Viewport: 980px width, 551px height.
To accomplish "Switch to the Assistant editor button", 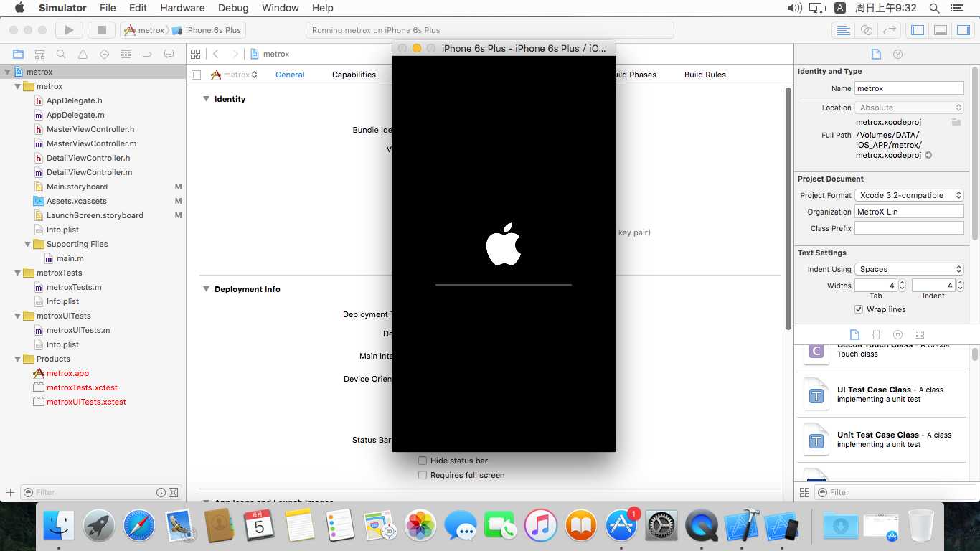I will 867,30.
